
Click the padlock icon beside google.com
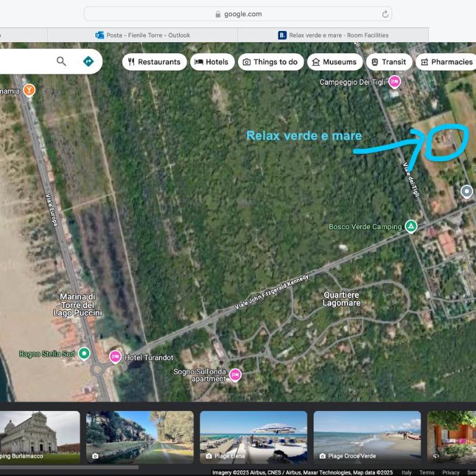coord(218,14)
